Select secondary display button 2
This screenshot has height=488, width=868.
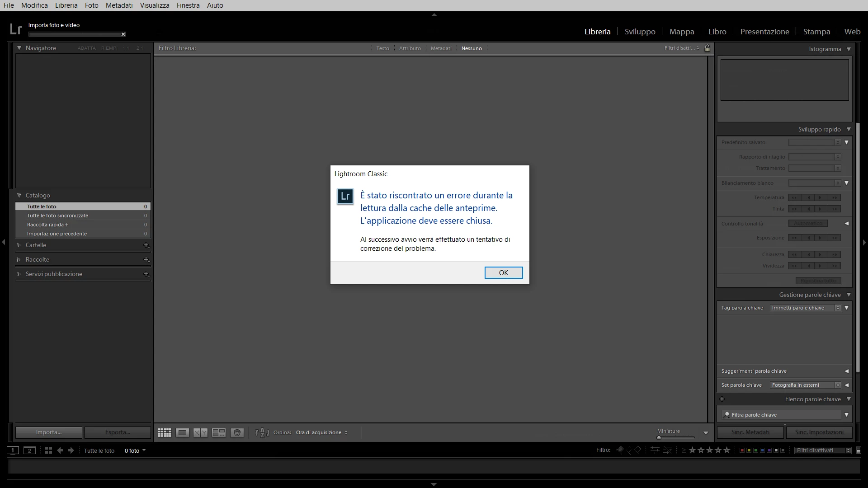(x=29, y=450)
